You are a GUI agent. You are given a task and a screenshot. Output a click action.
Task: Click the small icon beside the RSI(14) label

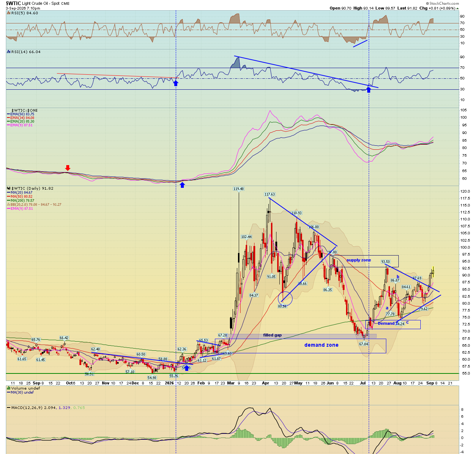tap(9, 52)
